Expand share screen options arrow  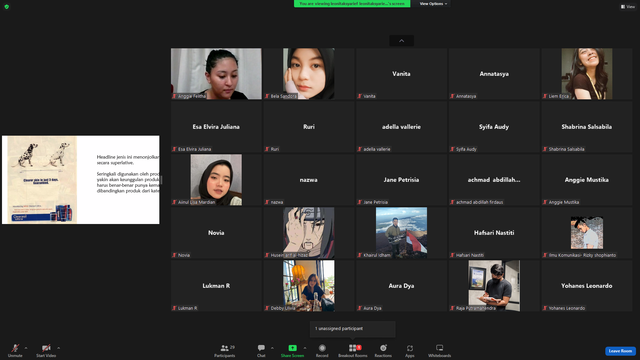coord(304,348)
